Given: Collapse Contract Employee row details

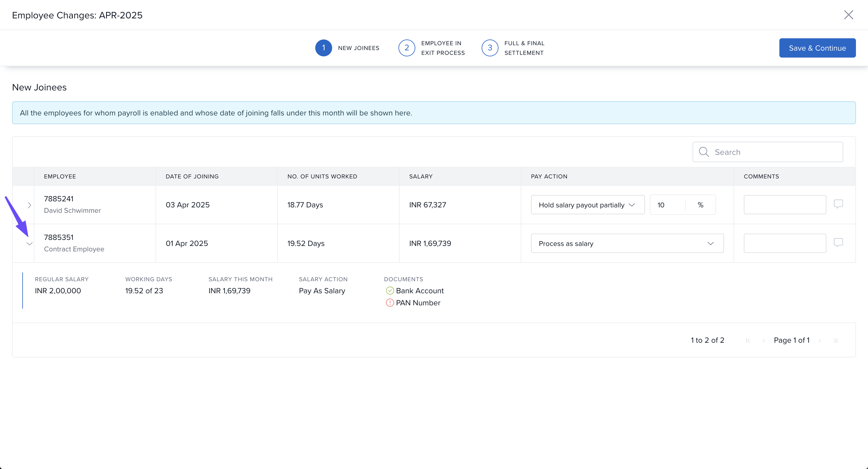Looking at the screenshot, I should coord(29,244).
